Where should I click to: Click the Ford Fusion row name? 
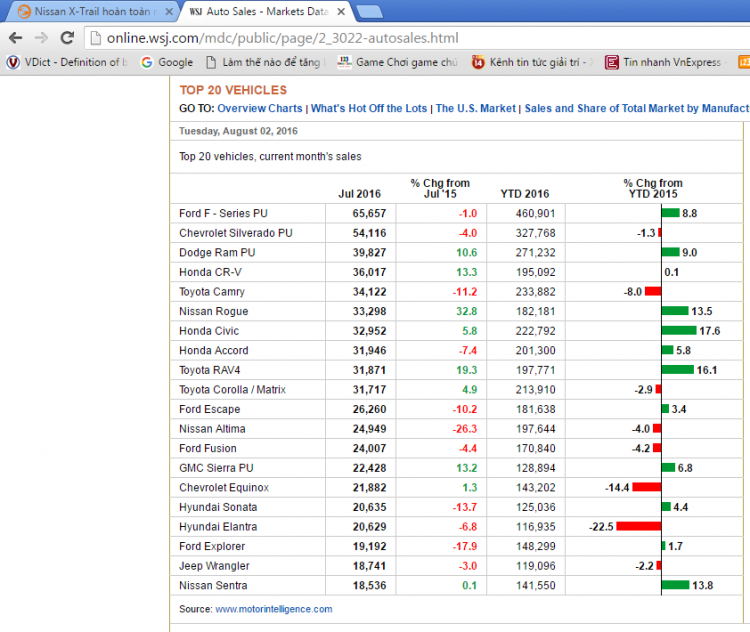[208, 449]
